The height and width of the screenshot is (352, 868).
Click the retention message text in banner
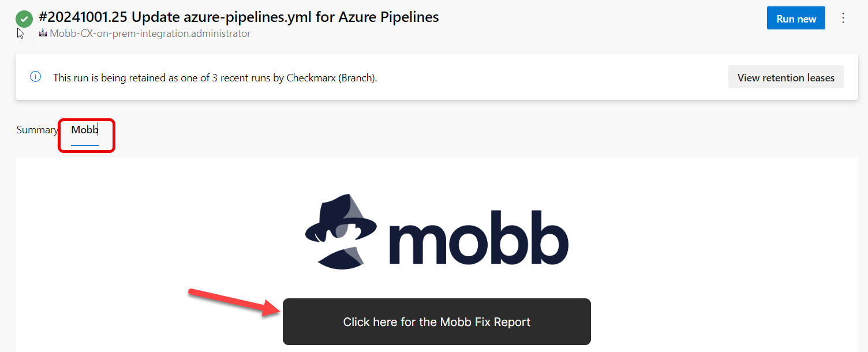click(x=215, y=77)
